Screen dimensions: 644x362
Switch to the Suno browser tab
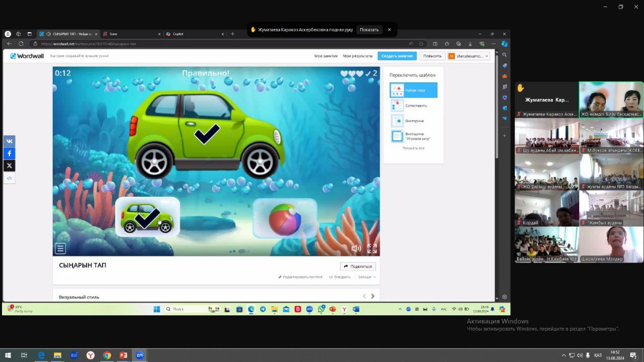(x=131, y=34)
